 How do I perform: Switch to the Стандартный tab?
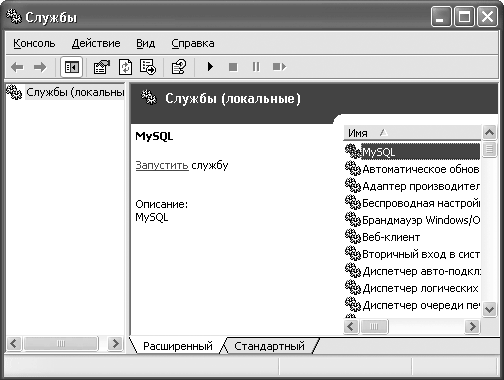pos(269,346)
